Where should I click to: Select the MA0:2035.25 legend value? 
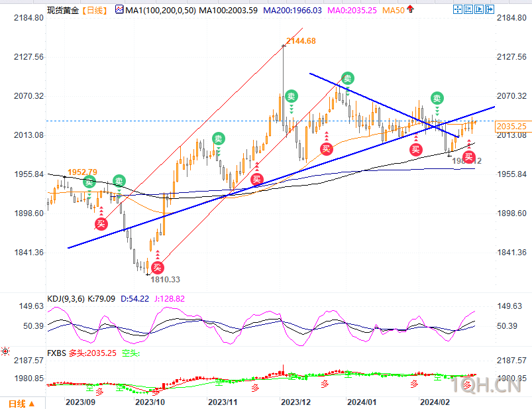point(352,10)
